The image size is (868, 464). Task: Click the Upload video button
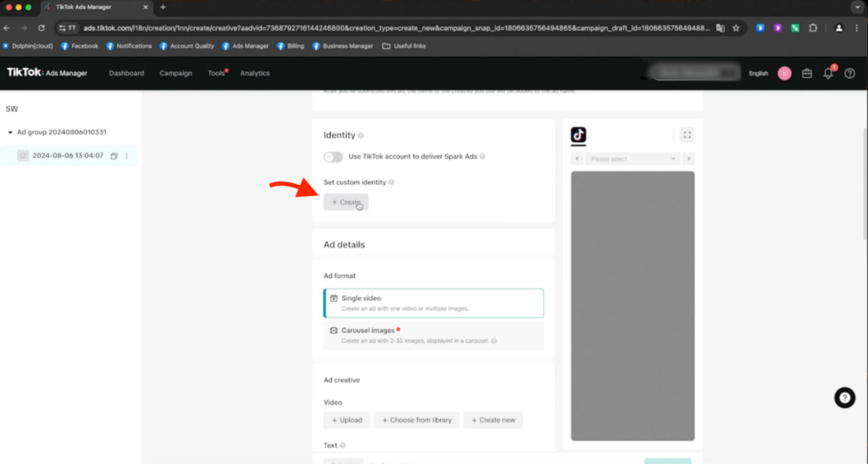tap(347, 420)
